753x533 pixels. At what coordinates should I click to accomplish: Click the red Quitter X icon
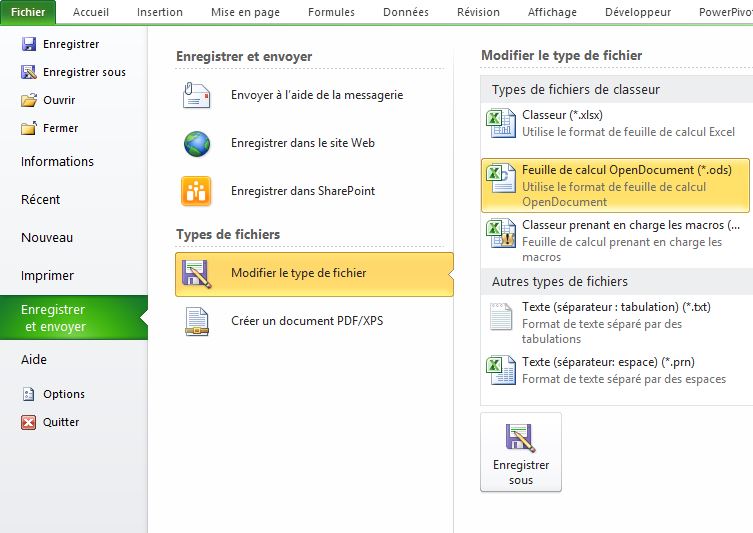click(x=29, y=422)
